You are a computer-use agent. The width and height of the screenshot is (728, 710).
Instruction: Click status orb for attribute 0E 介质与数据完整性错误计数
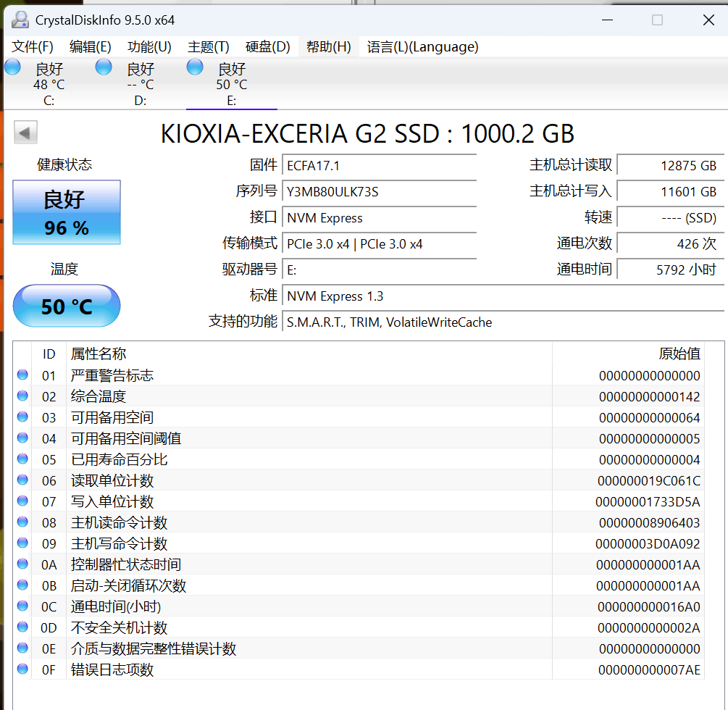pyautogui.click(x=22, y=648)
